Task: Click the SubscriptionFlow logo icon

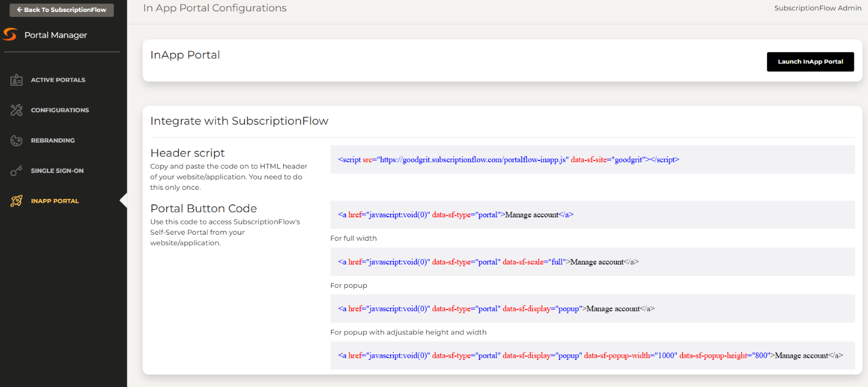Action: click(10, 34)
